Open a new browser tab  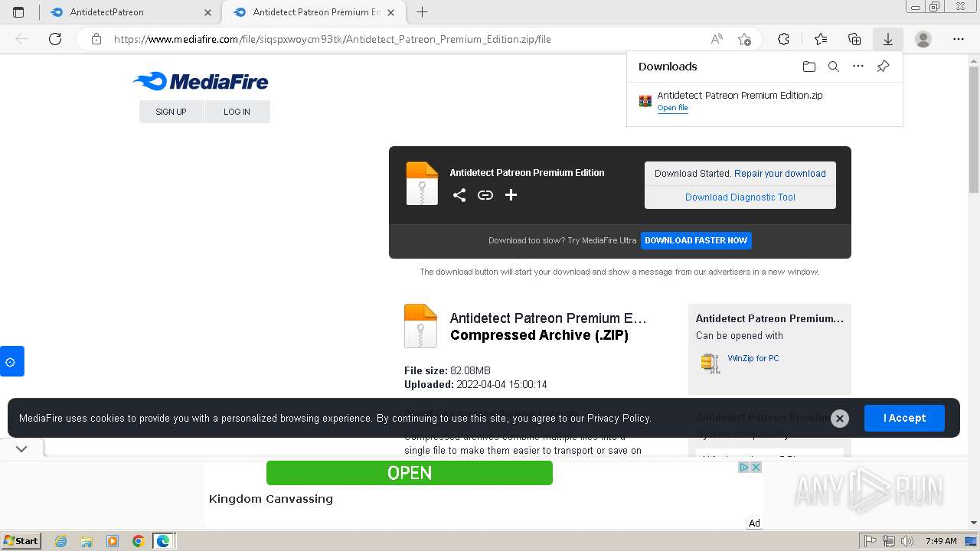point(422,12)
